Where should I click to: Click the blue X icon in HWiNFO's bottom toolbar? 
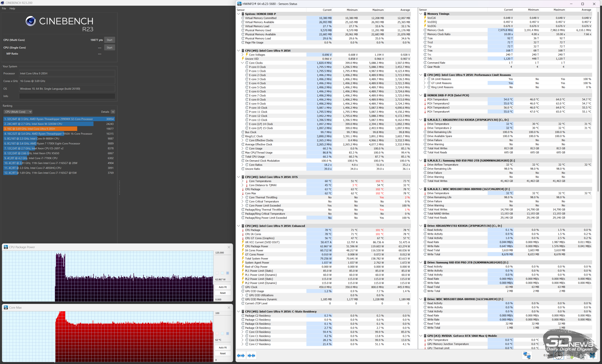click(x=592, y=356)
